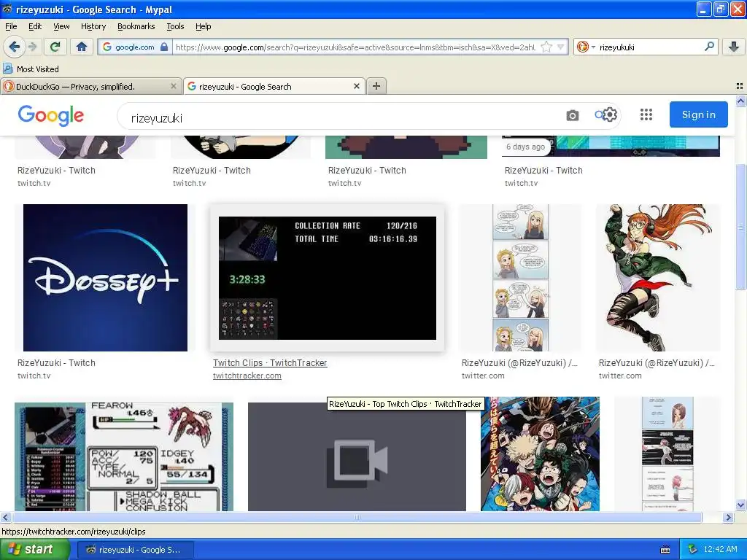Open the Downloads arrow button
747x560 pixels.
(734, 47)
